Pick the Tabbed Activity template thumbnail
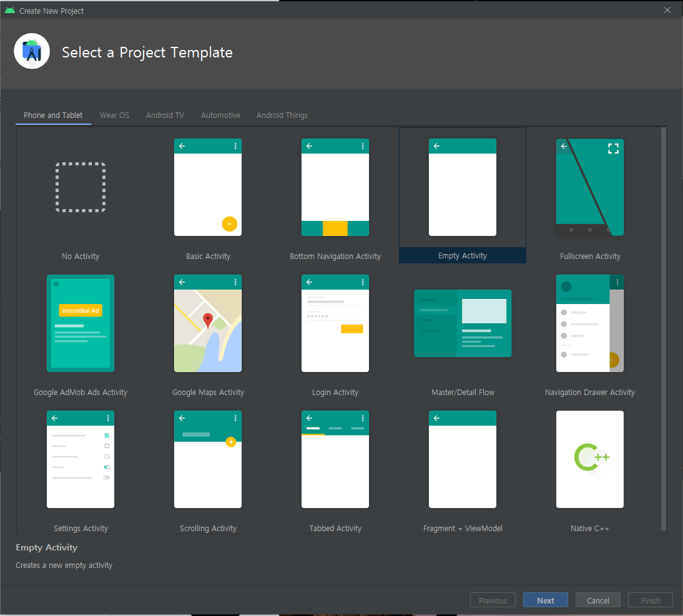Image resolution: width=683 pixels, height=616 pixels. point(335,459)
